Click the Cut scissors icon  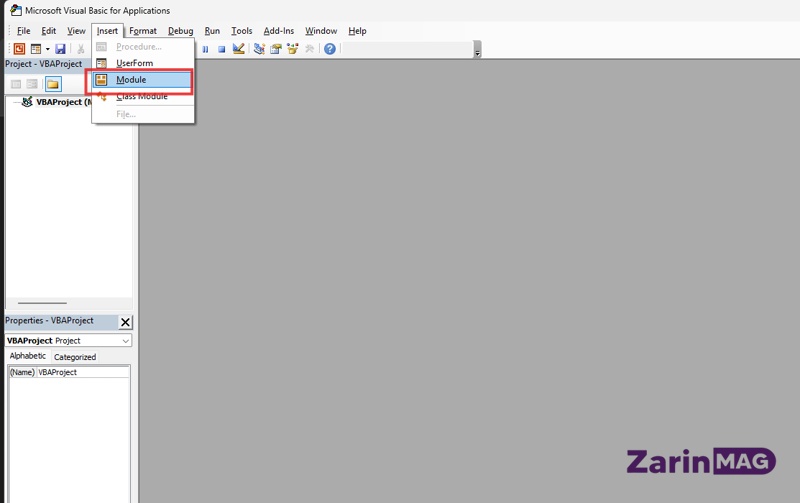point(81,49)
